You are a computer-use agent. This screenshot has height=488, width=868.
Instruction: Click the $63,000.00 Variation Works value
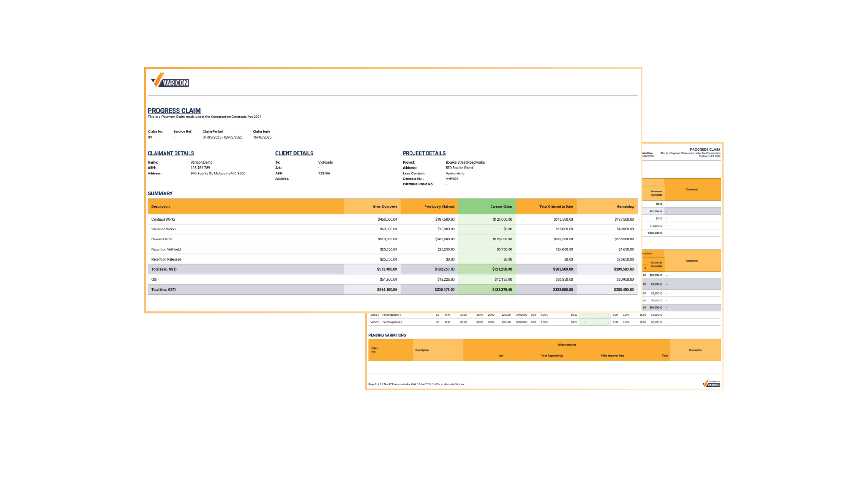[388, 229]
